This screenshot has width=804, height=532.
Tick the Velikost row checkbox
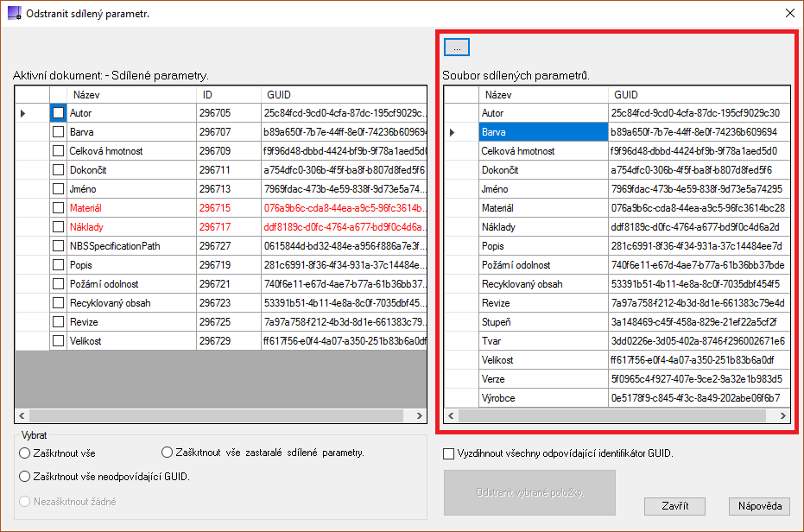[x=59, y=340]
